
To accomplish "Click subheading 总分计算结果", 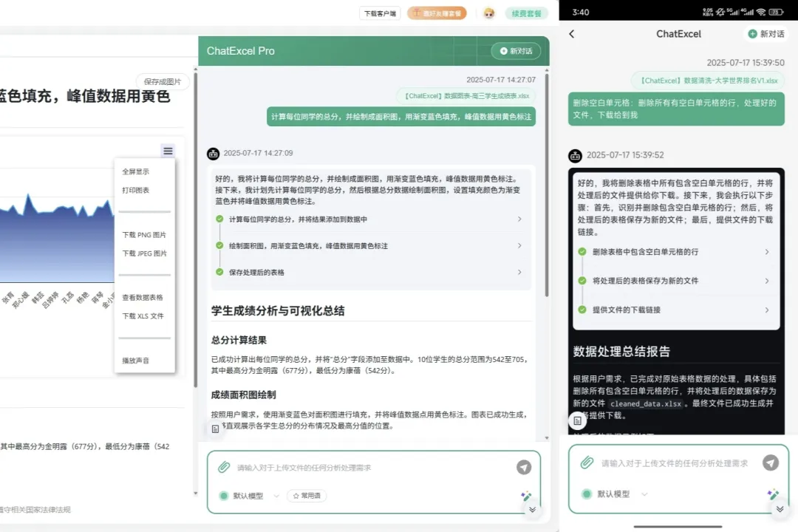I will (239, 340).
